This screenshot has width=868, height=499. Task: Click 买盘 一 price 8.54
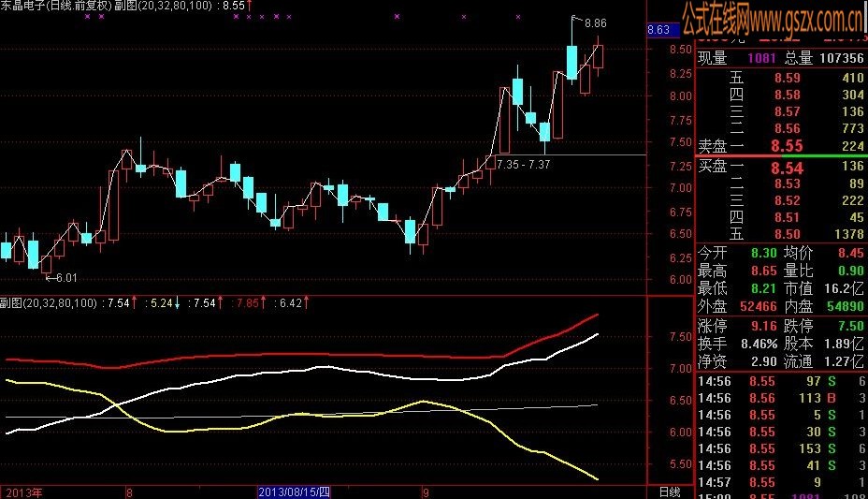tap(787, 168)
